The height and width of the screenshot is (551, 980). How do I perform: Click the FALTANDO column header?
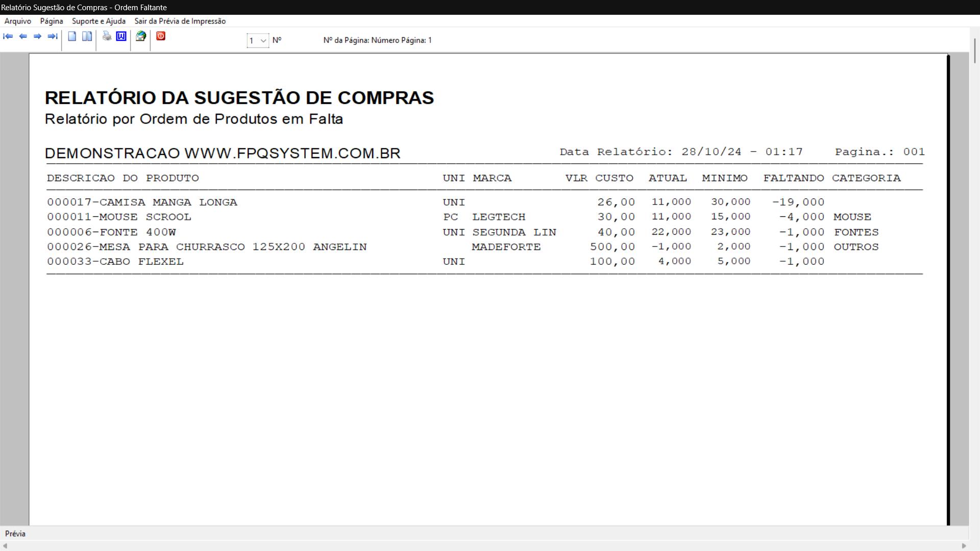coord(794,178)
